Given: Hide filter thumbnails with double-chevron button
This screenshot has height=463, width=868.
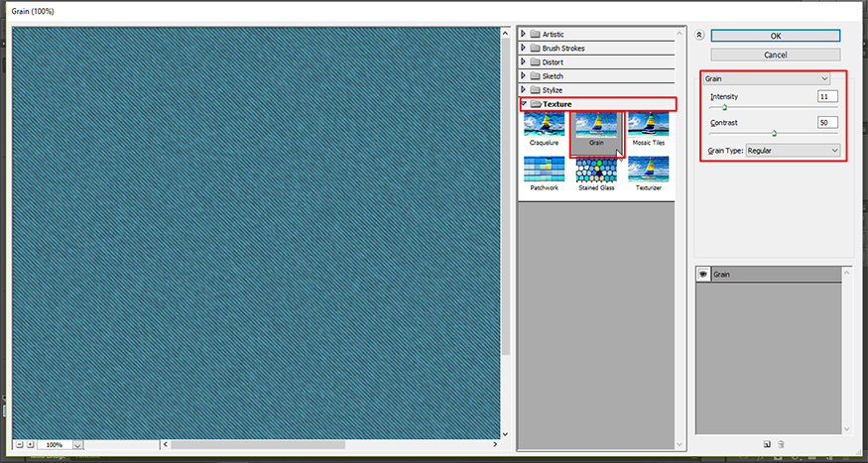Looking at the screenshot, I should click(699, 35).
